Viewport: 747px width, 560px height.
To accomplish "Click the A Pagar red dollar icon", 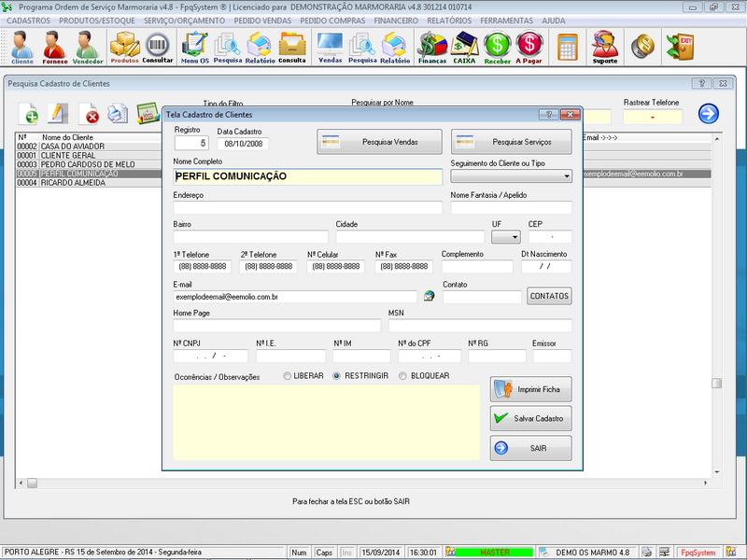I will coord(529,47).
